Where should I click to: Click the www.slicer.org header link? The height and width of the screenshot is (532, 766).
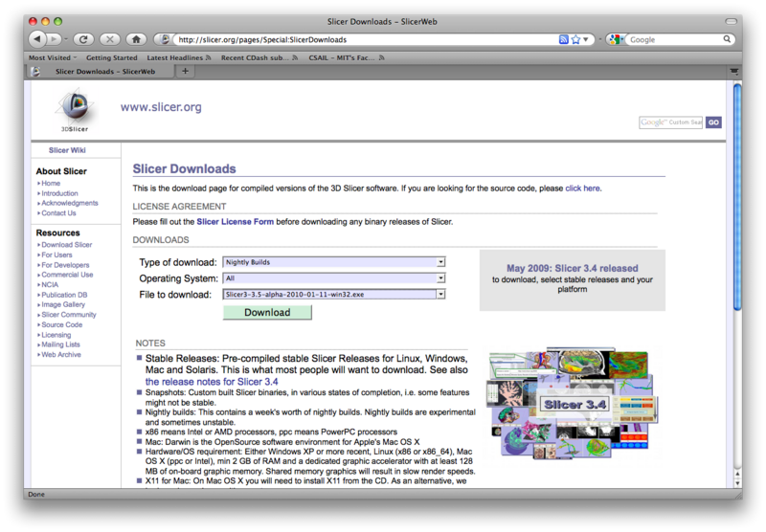coord(161,107)
